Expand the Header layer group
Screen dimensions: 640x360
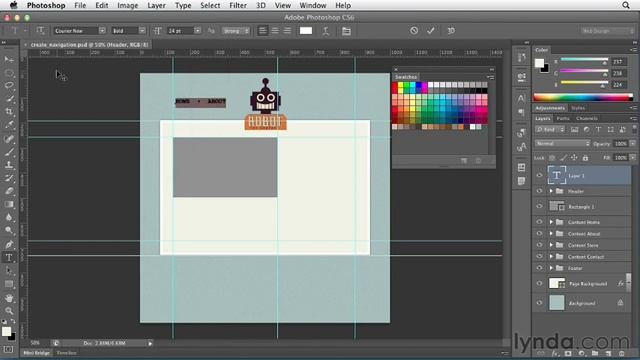pyautogui.click(x=551, y=191)
